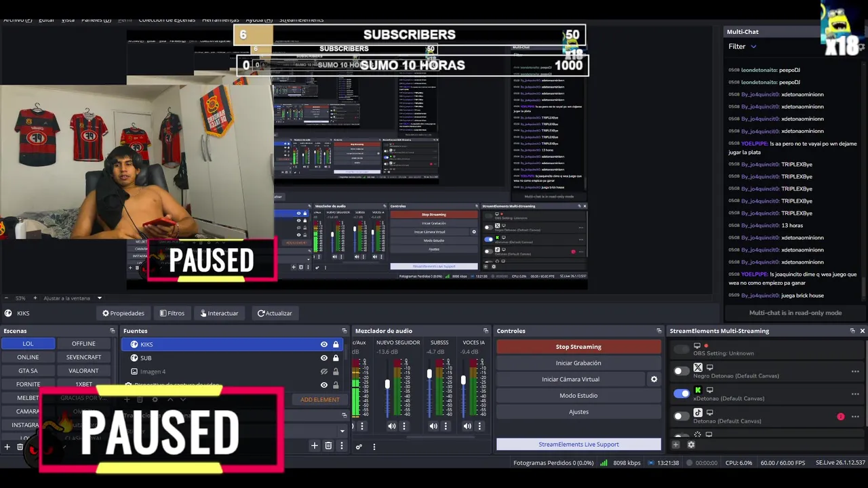
Task: Lock toggle for Imagen 4 source
Action: (x=336, y=371)
